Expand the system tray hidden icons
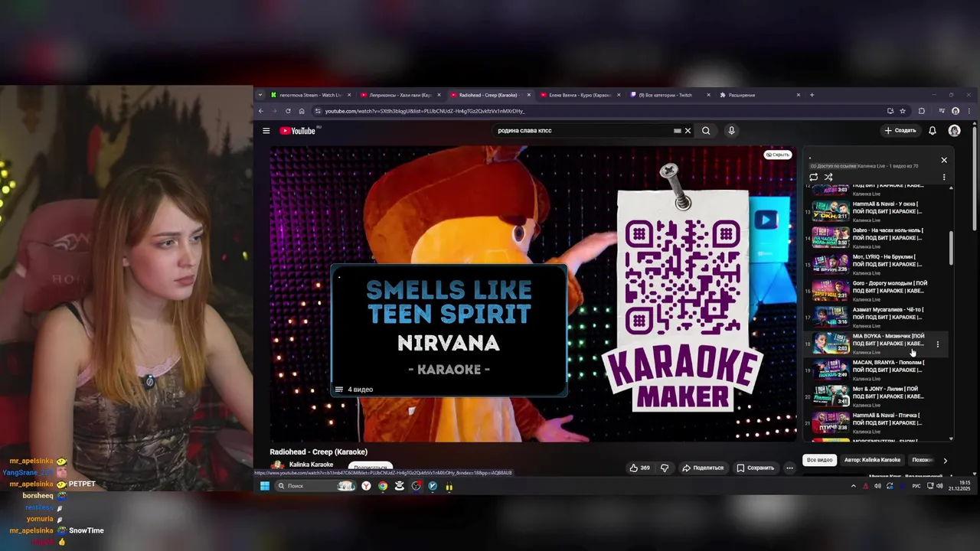980x551 pixels. [x=854, y=486]
